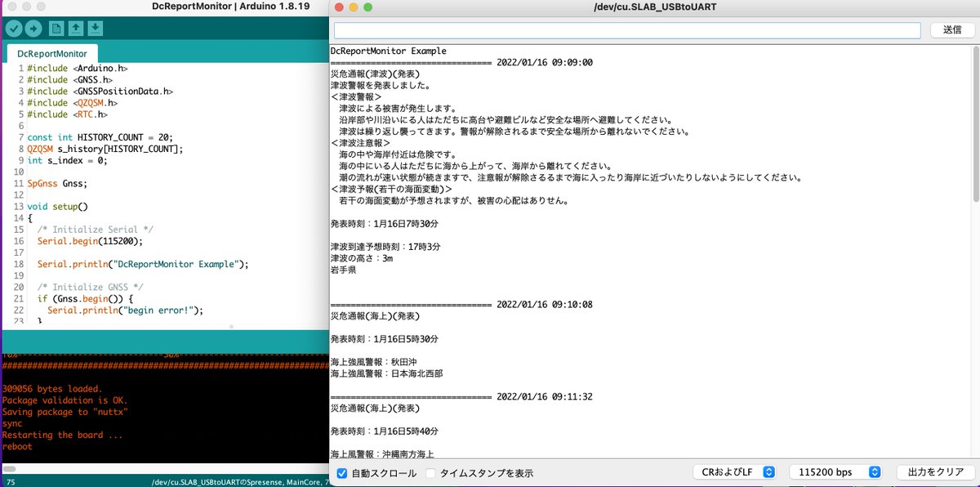The width and height of the screenshot is (980, 487).
Task: Click 'Package validation is OK.' console message
Action: tap(65, 400)
